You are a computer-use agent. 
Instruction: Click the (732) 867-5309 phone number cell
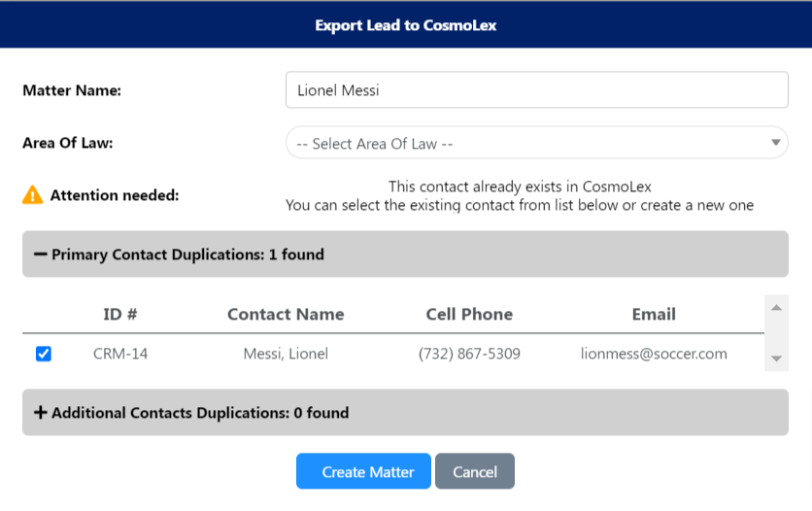click(469, 354)
